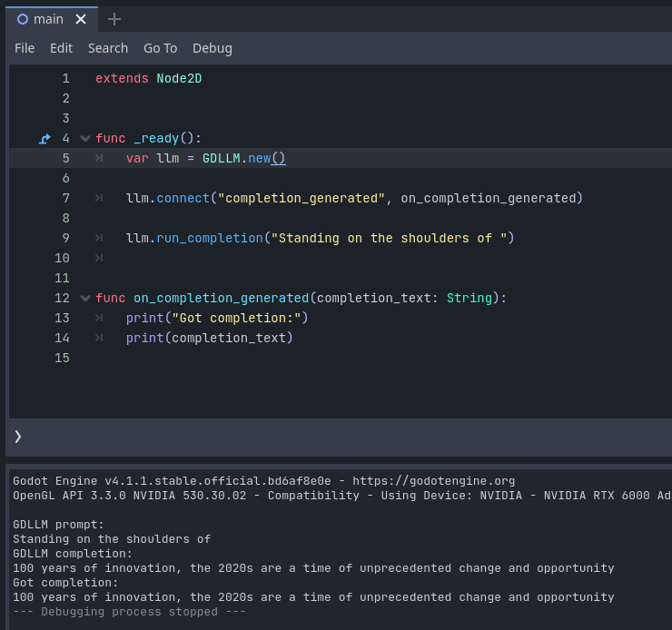Click print("Got completion:") statement
Viewport: 672px width, 630px height.
217,319
